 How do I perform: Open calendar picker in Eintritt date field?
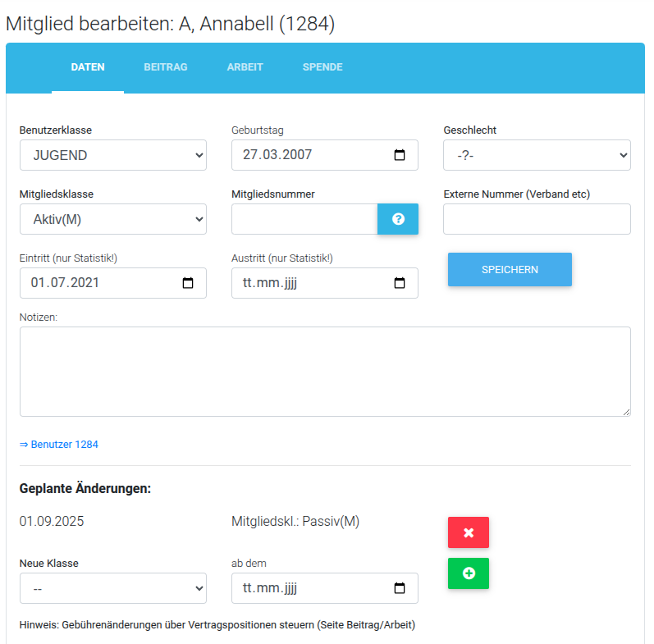coord(188,283)
